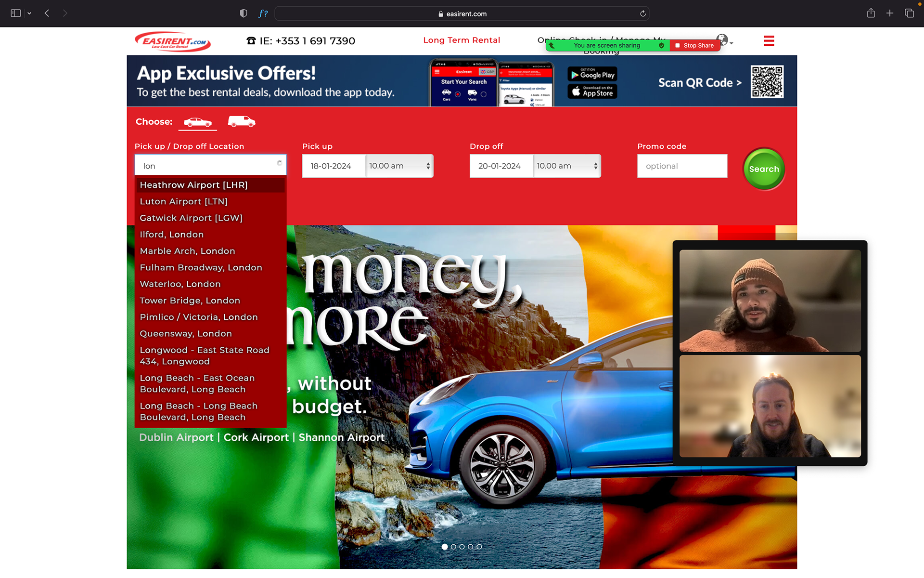Click the Get it on Google Play badge

592,74
